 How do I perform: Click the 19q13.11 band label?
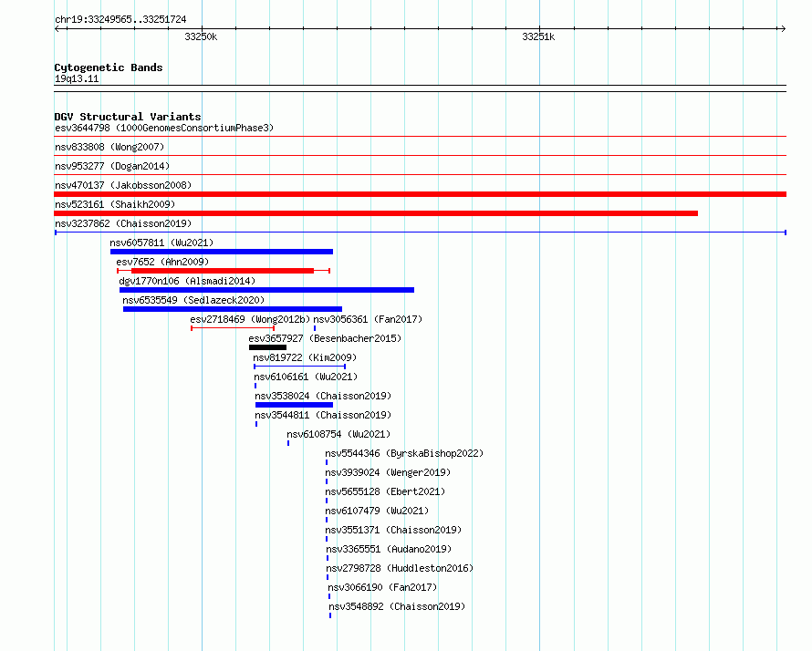77,78
